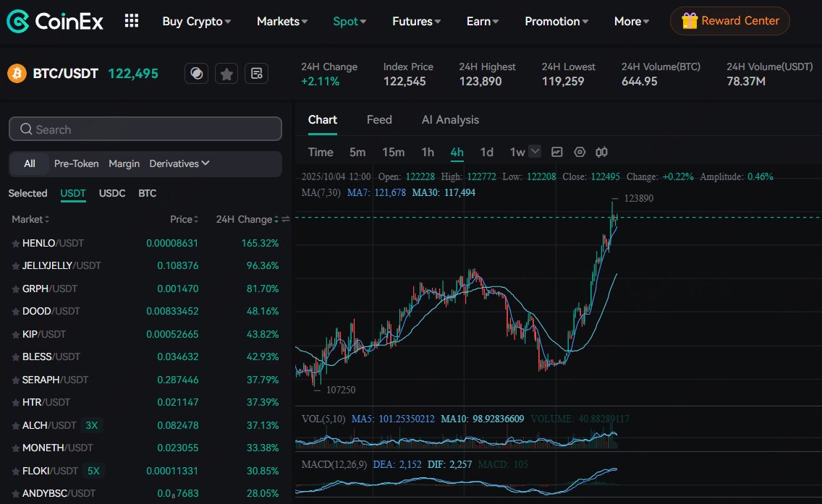Click the CoinEx logo

tap(54, 22)
